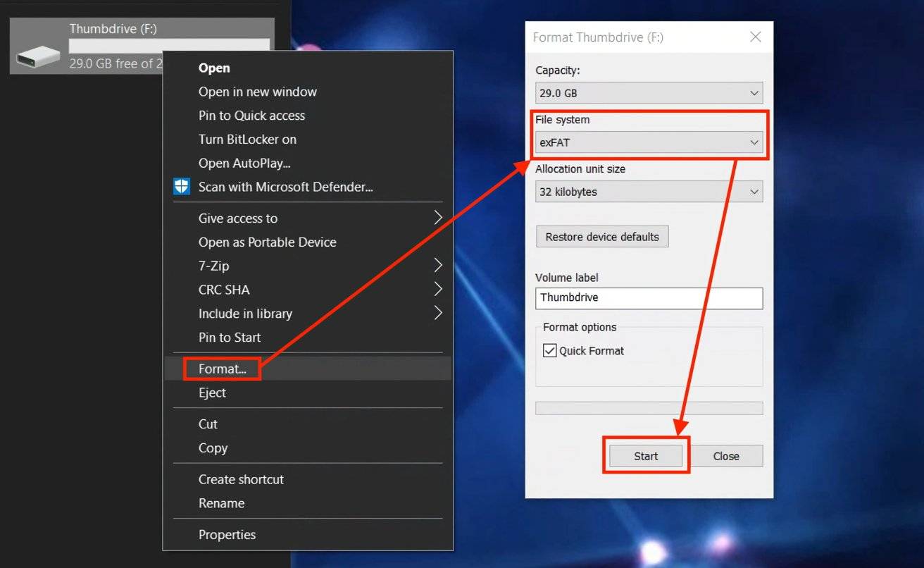Click the Volume label text field

pos(648,298)
